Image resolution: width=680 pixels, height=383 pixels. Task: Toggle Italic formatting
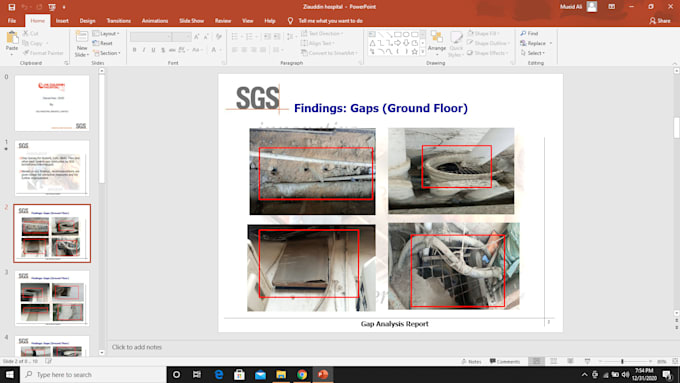[x=144, y=50]
